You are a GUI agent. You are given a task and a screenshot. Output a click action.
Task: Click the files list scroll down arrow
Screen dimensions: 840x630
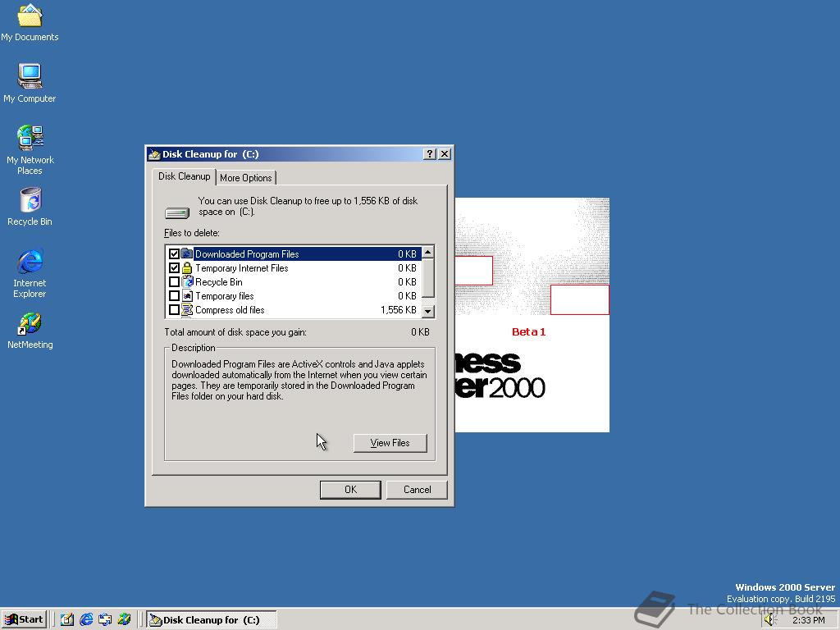427,311
